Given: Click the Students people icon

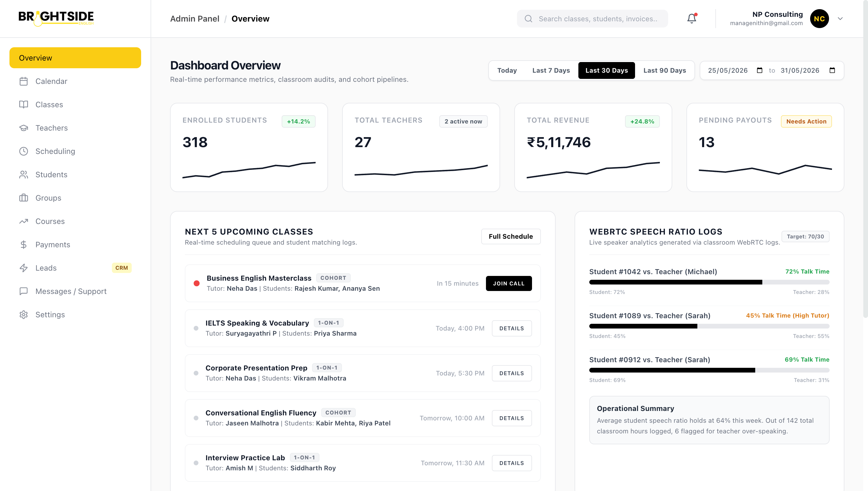Looking at the screenshot, I should pos(24,175).
